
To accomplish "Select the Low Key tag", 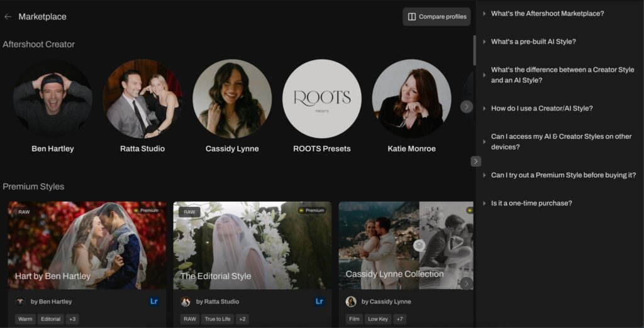I will point(378,319).
